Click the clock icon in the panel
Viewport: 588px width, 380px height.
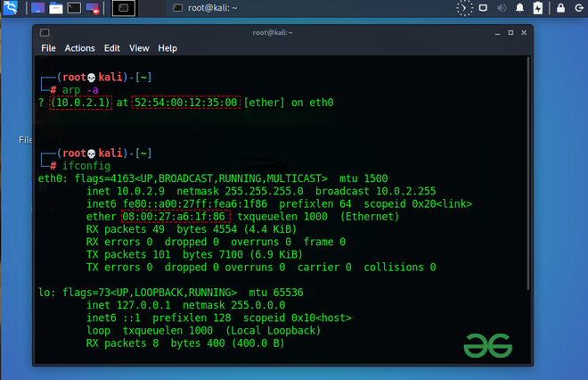(465, 8)
